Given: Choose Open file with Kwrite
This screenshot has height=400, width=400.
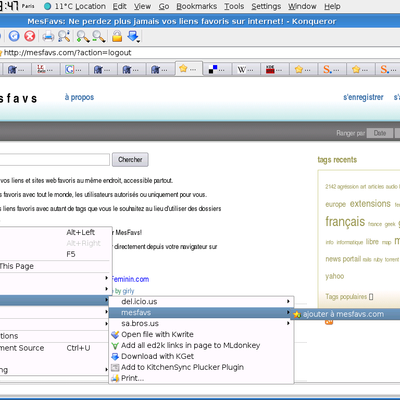Looking at the screenshot, I should coord(201,335).
